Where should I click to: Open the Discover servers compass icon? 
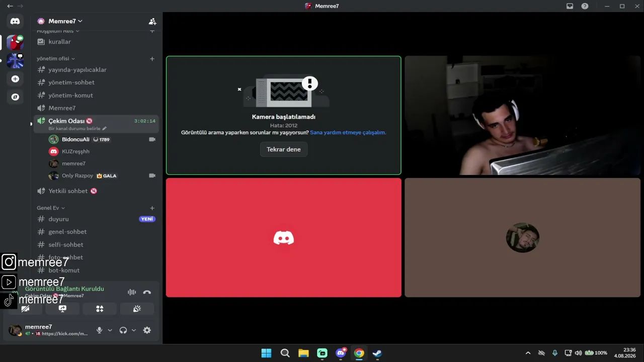(x=15, y=97)
